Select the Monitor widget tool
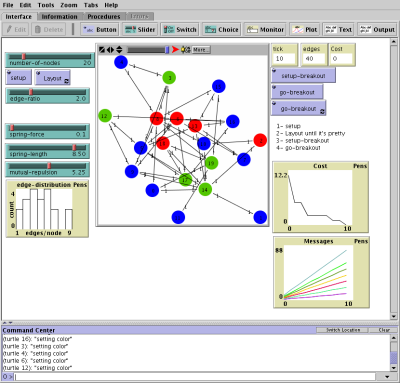This screenshot has height=383, width=400. (x=265, y=30)
